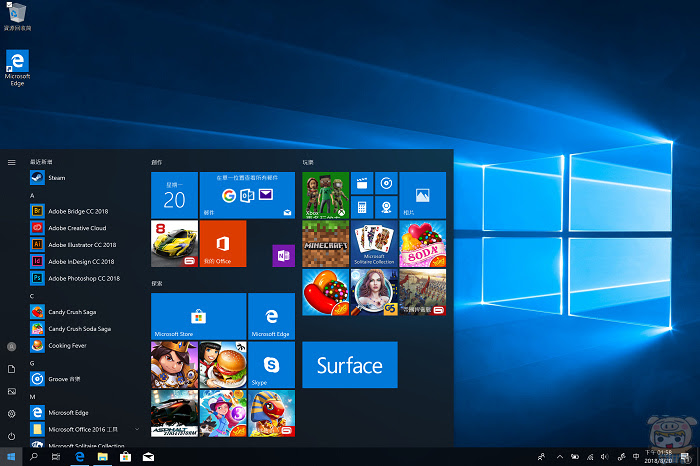Open Microsoft Edge in the app list
The image size is (700, 466).
click(x=85, y=412)
